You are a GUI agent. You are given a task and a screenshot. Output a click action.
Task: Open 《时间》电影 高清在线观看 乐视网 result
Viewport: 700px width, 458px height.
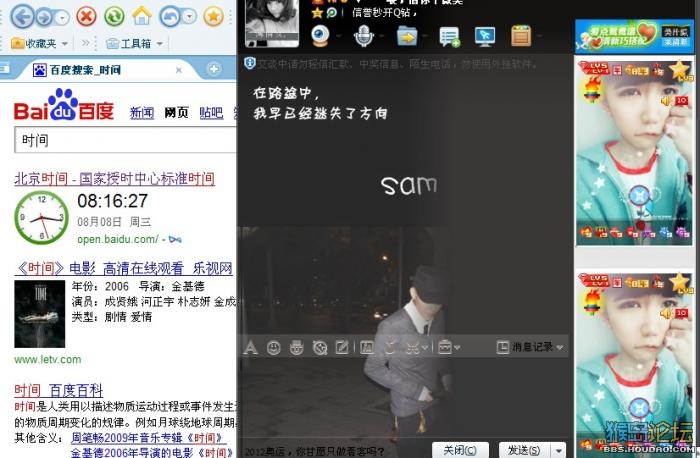[124, 268]
